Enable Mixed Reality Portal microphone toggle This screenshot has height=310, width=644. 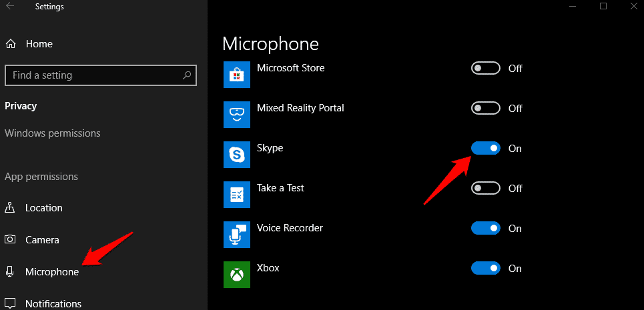(485, 108)
